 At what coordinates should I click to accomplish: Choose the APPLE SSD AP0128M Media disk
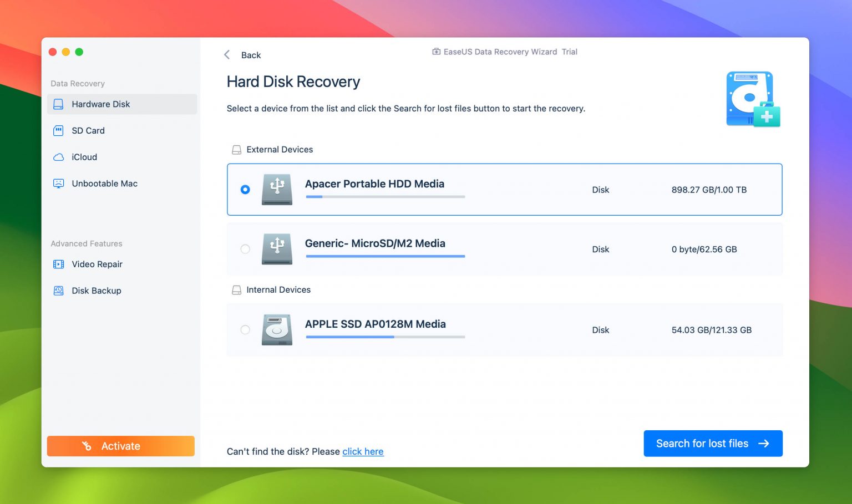(x=245, y=329)
